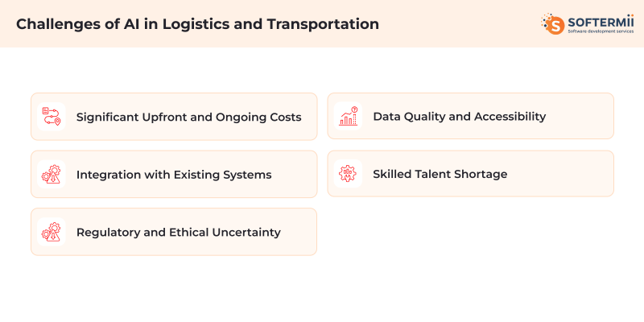Select 'Regulatory and Ethical Uncertainty' text
This screenshot has height=322, width=644.
tap(178, 233)
